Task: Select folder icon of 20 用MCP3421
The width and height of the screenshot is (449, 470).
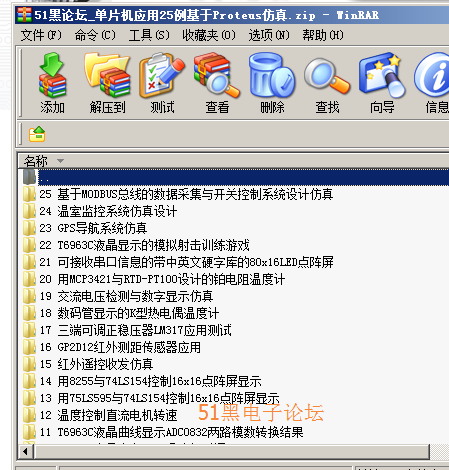Action: pyautogui.click(x=29, y=279)
